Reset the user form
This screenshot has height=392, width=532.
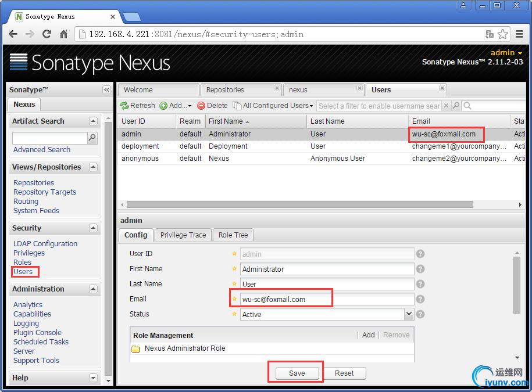pos(344,373)
